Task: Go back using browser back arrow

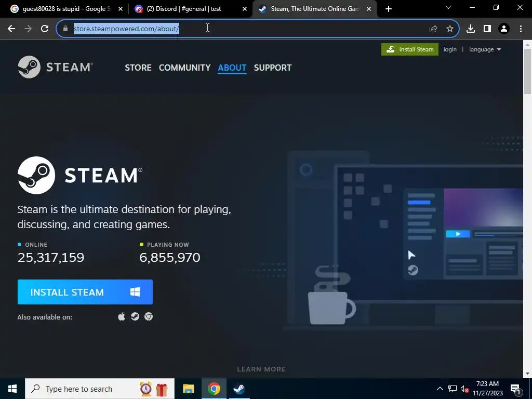Action: pyautogui.click(x=11, y=29)
